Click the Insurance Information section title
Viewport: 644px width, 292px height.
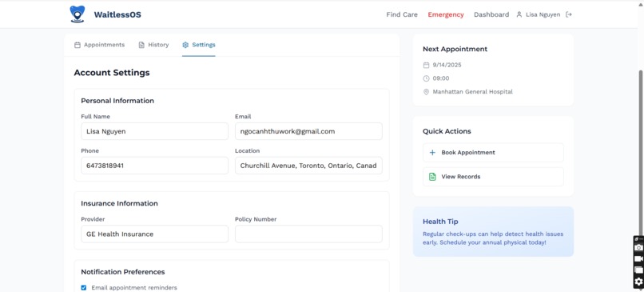pos(119,203)
